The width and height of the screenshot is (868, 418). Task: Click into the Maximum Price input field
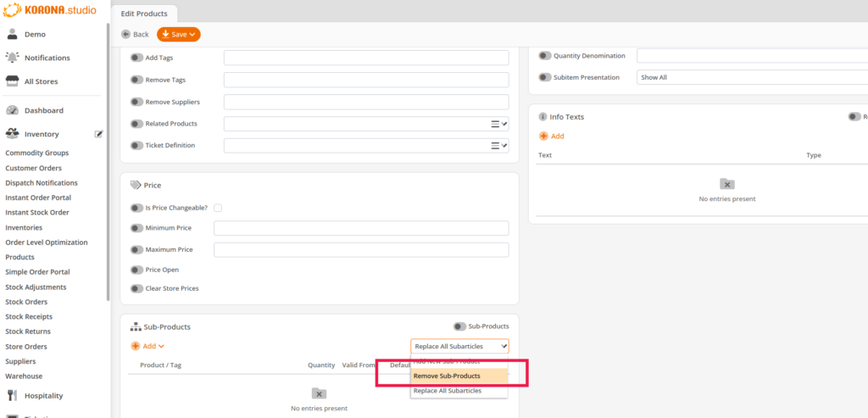point(361,249)
